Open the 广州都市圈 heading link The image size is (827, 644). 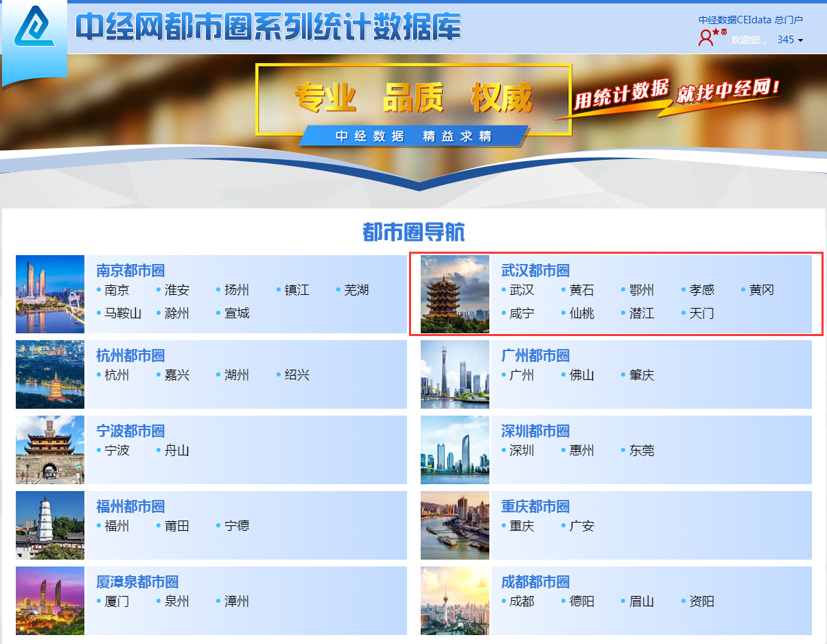[535, 355]
